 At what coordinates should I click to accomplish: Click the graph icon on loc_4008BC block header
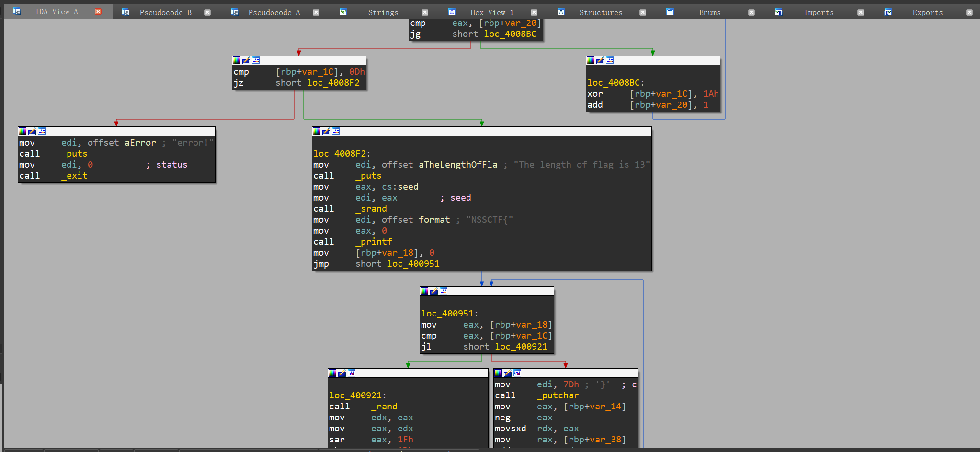click(610, 60)
